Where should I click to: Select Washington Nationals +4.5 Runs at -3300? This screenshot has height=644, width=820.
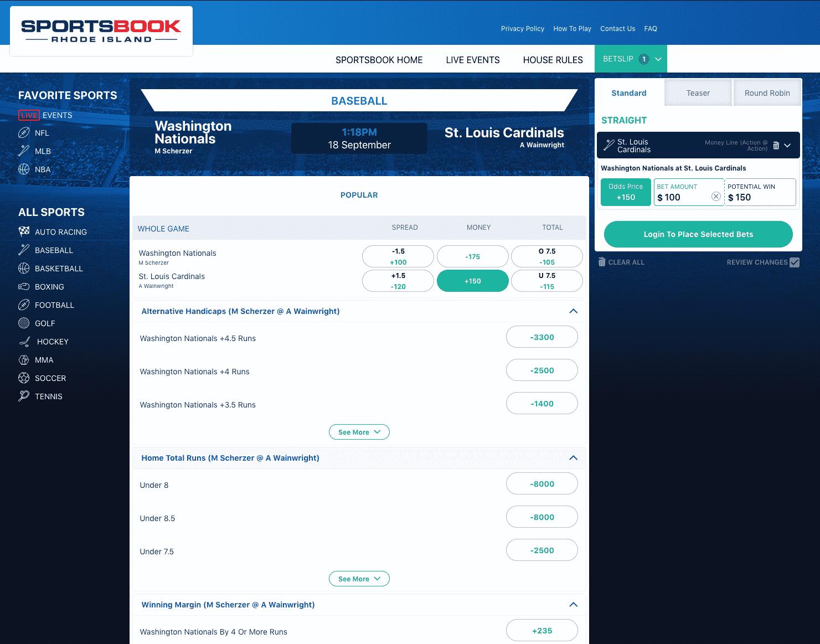pos(542,337)
